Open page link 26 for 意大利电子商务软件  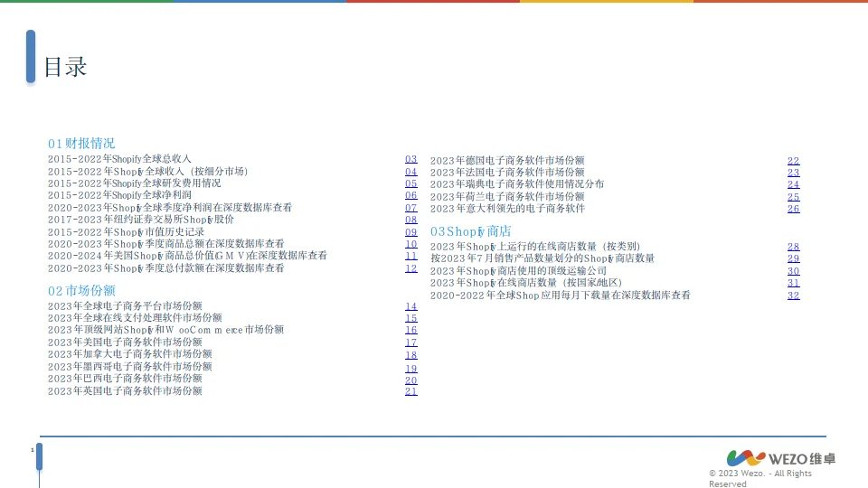(793, 209)
